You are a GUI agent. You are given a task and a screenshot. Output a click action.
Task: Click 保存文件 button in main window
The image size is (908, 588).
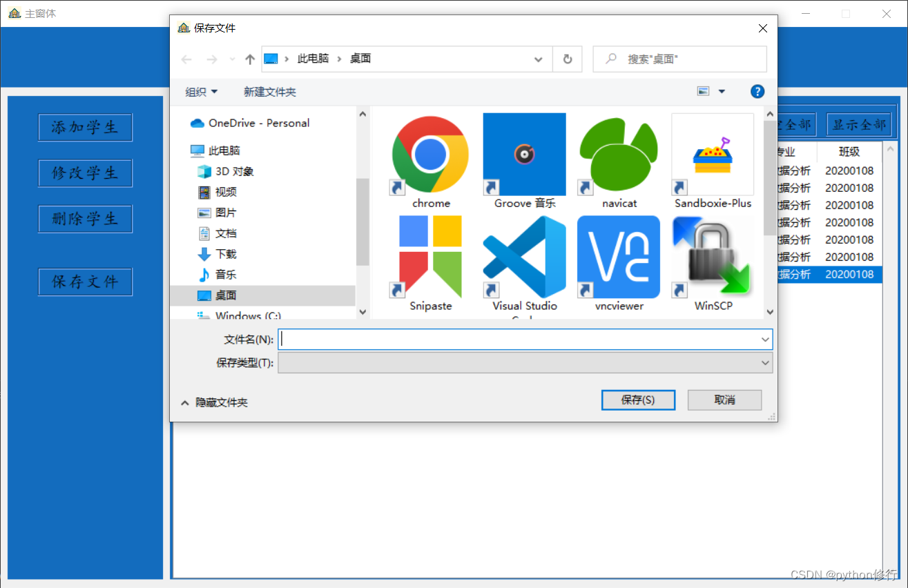coord(85,282)
